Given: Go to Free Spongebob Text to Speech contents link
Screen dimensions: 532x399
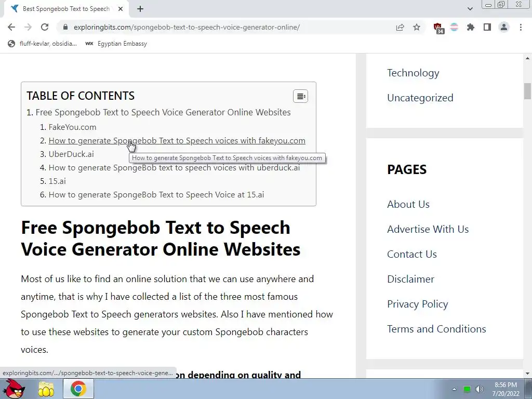Looking at the screenshot, I should 163,112.
